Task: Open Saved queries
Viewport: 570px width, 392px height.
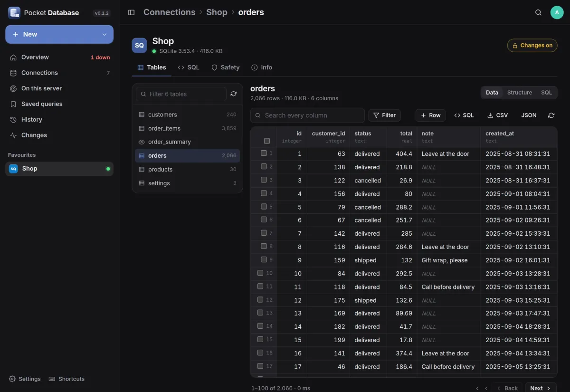Action: [59, 104]
